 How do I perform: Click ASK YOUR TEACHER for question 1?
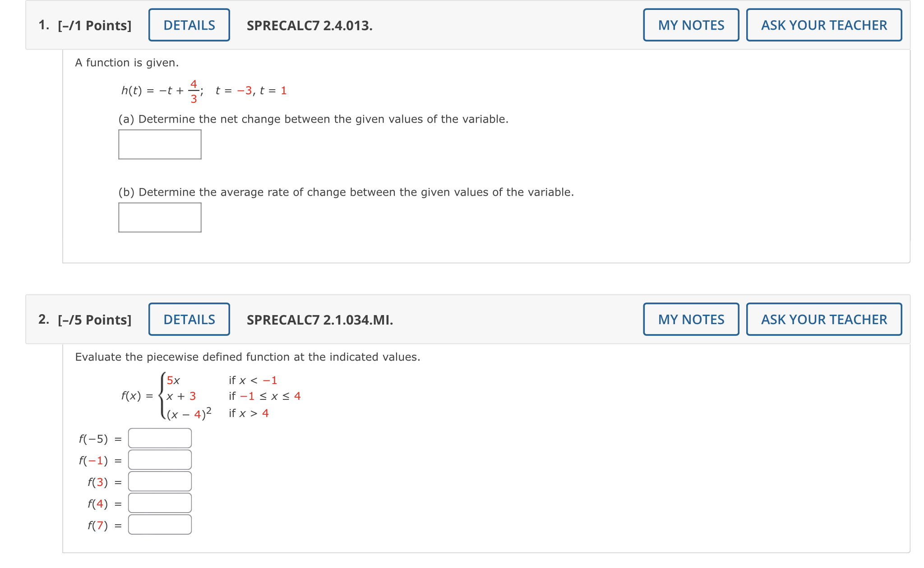[824, 25]
